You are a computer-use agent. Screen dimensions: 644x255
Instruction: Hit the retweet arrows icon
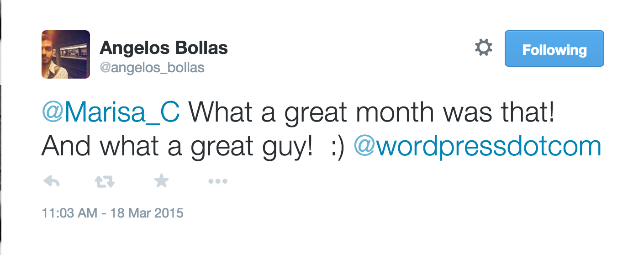[x=104, y=182]
